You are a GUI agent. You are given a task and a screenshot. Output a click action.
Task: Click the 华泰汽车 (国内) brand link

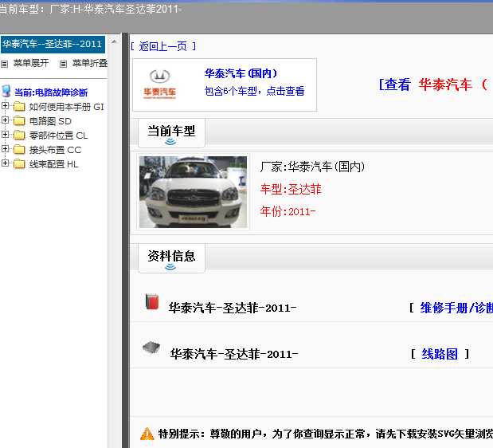click(241, 73)
